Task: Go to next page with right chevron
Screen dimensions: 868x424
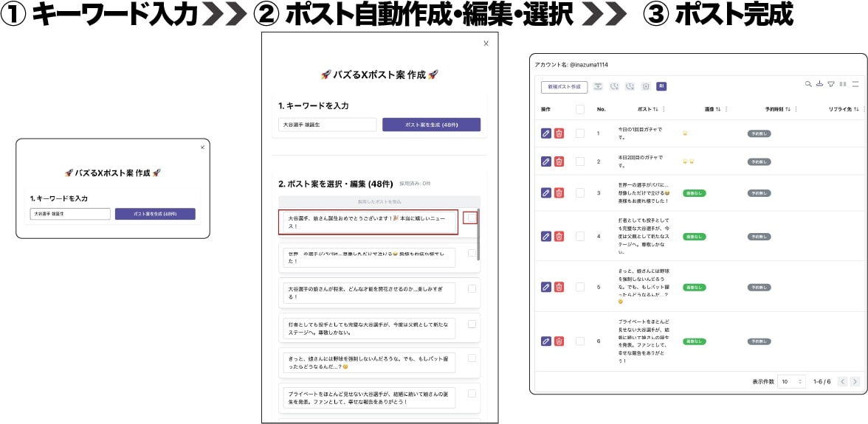Action: tap(856, 381)
